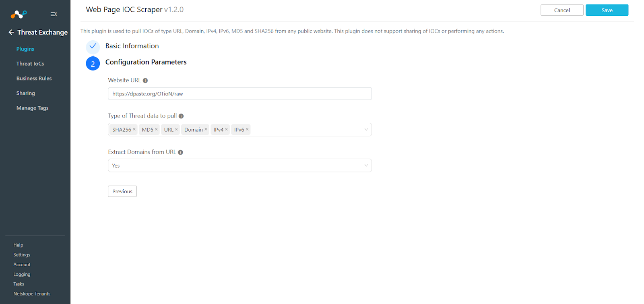Open the Business Rules section
The height and width of the screenshot is (304, 644).
click(34, 78)
